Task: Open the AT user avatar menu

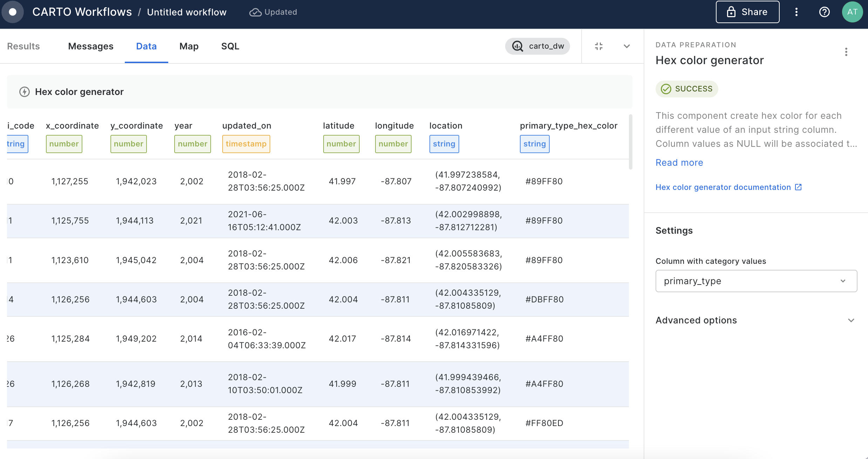Action: click(x=852, y=12)
